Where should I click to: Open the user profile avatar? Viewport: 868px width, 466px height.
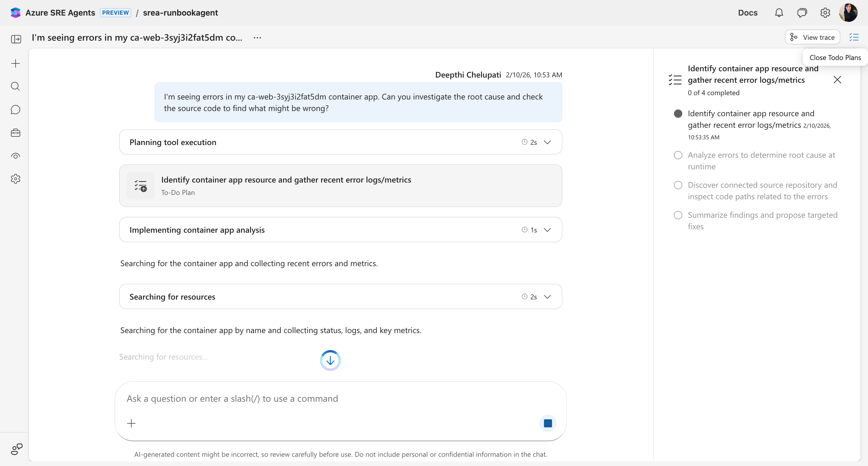point(848,13)
